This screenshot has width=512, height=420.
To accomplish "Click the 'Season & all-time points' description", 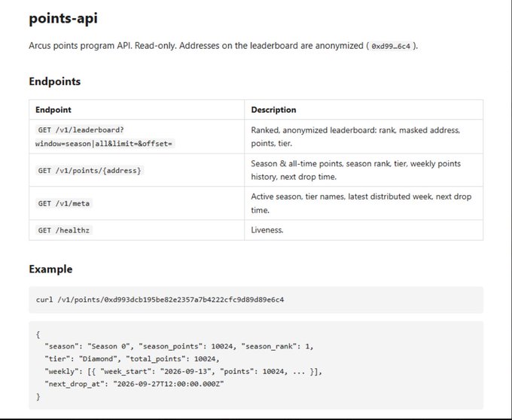I will [x=355, y=170].
